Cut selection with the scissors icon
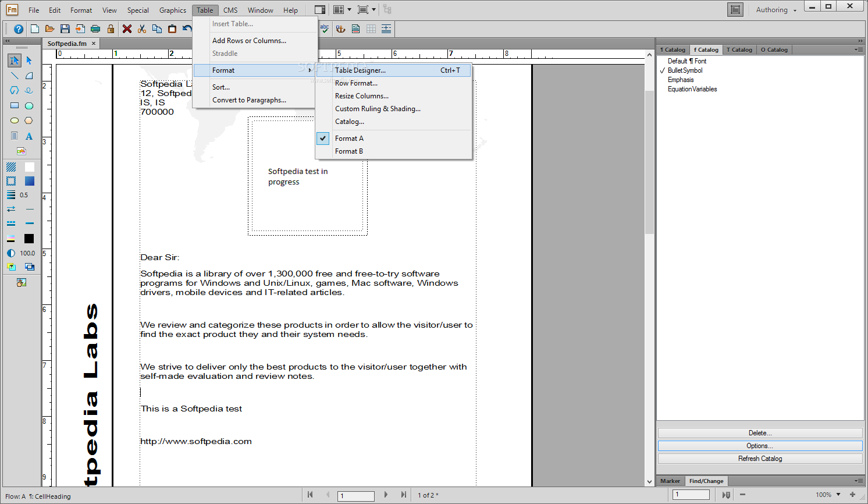 point(142,29)
